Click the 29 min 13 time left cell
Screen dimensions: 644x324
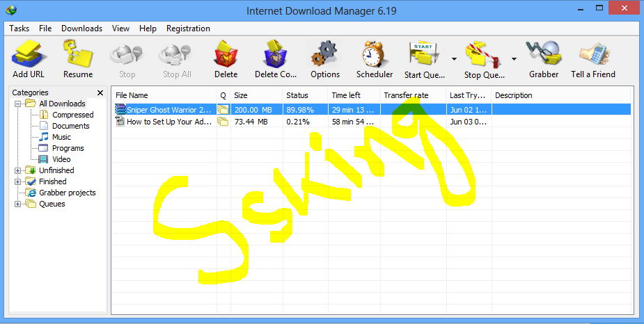coord(353,109)
